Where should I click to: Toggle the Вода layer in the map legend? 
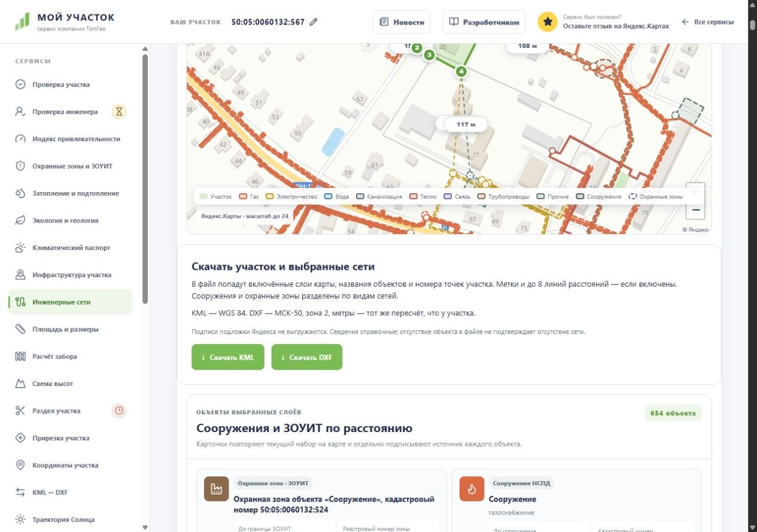[336, 196]
